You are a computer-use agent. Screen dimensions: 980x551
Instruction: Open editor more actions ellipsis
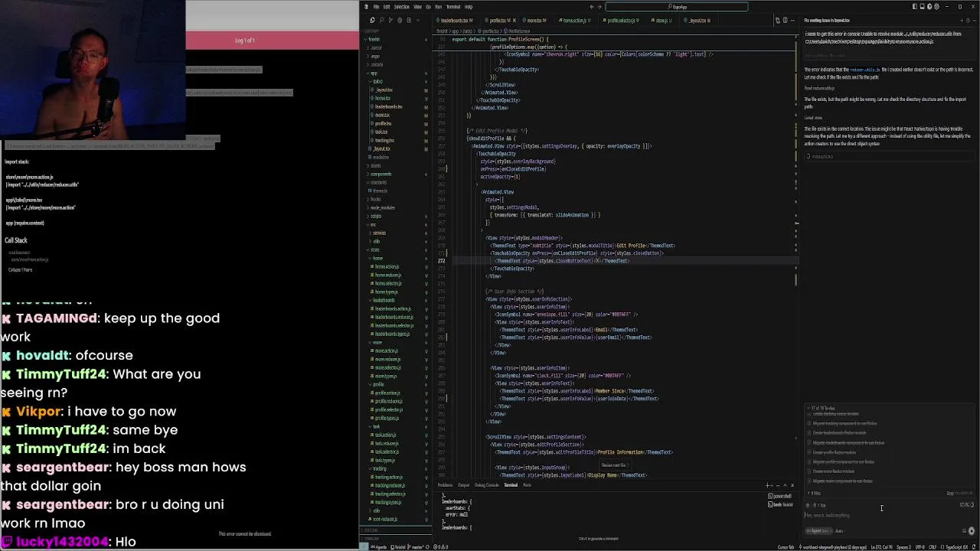[x=792, y=20]
